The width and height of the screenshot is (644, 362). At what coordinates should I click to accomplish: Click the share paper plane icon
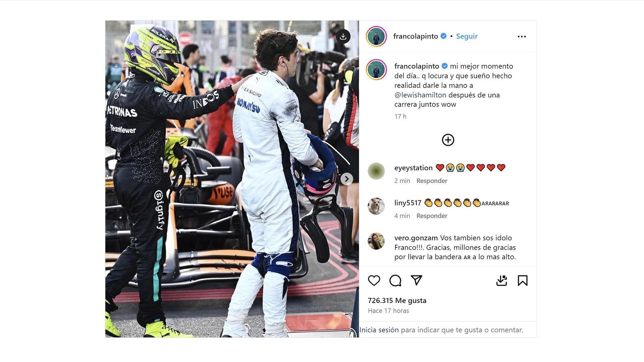pyautogui.click(x=416, y=280)
